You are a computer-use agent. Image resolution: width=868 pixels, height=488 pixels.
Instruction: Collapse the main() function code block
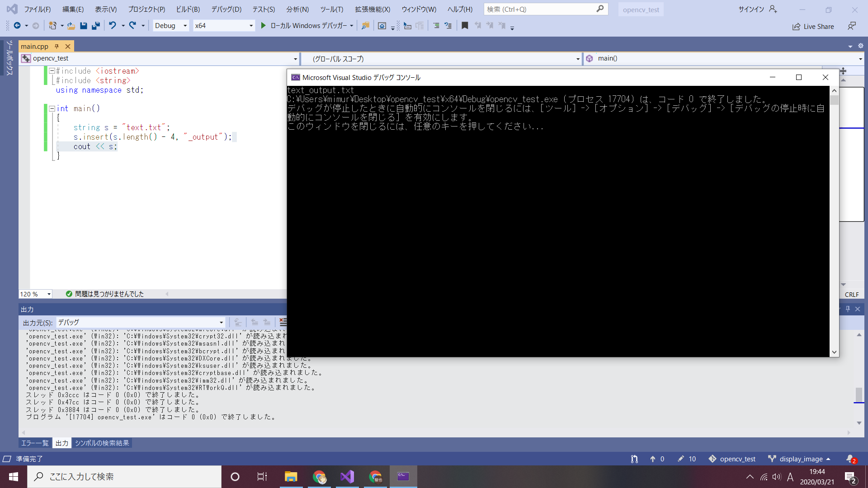[x=52, y=108]
